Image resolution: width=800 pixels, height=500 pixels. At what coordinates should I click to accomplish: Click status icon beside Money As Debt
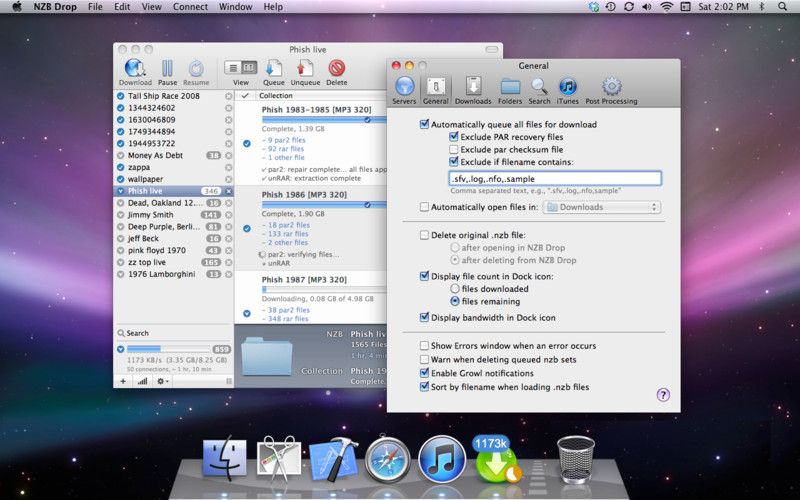[120, 156]
